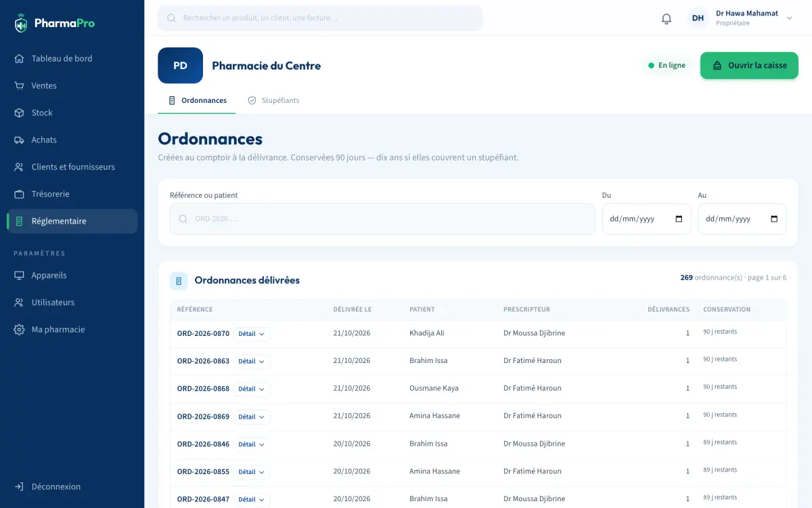This screenshot has width=812, height=508.
Task: Open Trésorerie from the sidebar
Action: coord(72,194)
